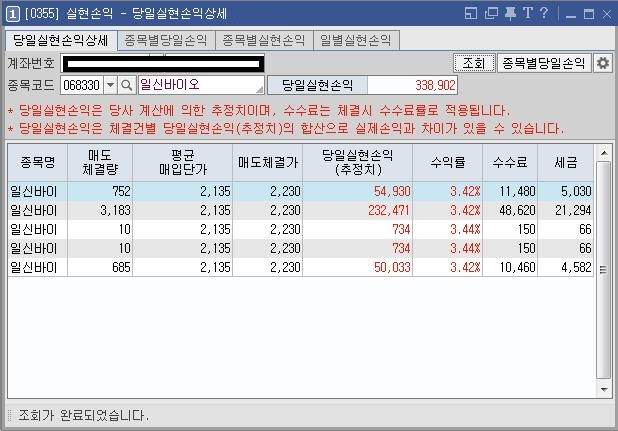Click the 당일실현손익 label box
This screenshot has height=431, width=618.
[317, 85]
